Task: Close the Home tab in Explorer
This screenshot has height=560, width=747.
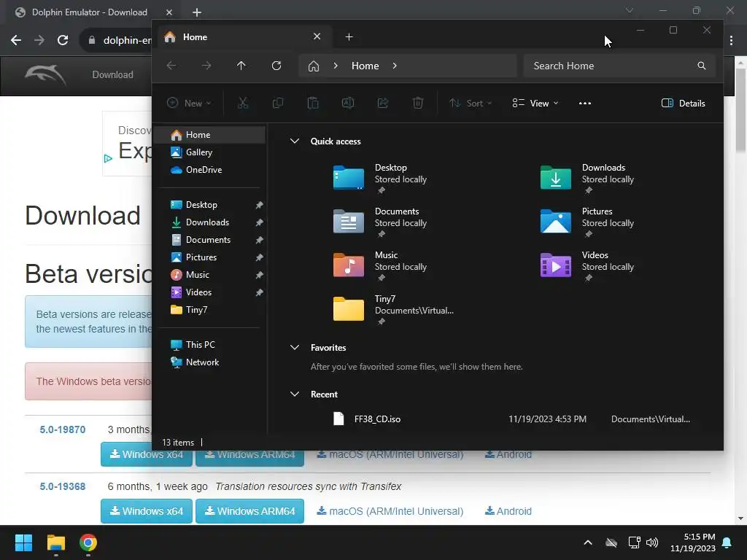Action: pyautogui.click(x=317, y=36)
